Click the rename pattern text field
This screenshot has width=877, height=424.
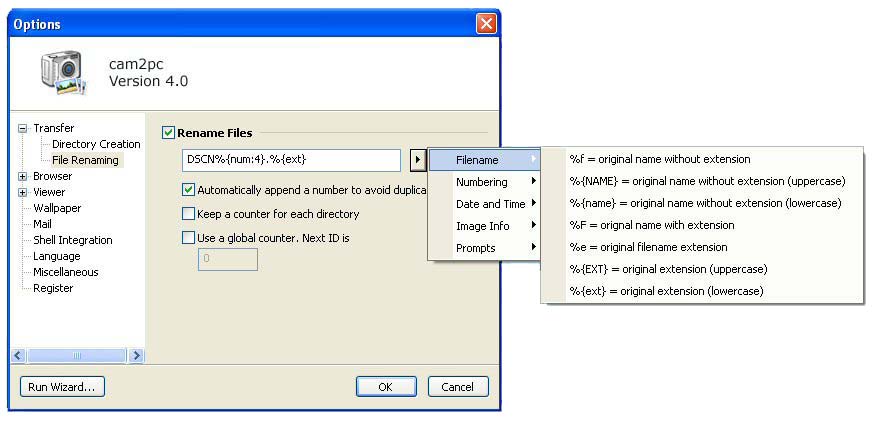[x=291, y=160]
